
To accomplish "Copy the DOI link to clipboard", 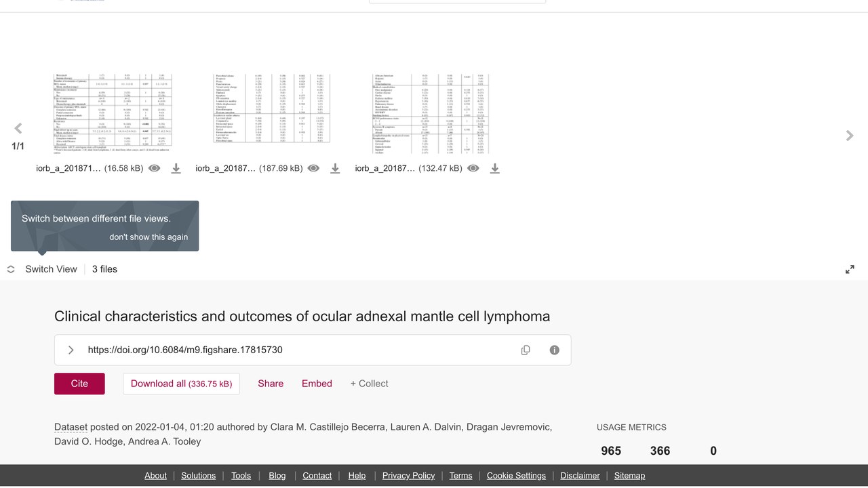I will pyautogui.click(x=526, y=350).
